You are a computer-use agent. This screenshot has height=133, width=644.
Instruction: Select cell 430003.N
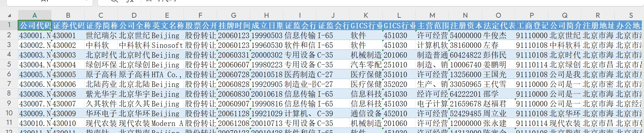click(35, 55)
